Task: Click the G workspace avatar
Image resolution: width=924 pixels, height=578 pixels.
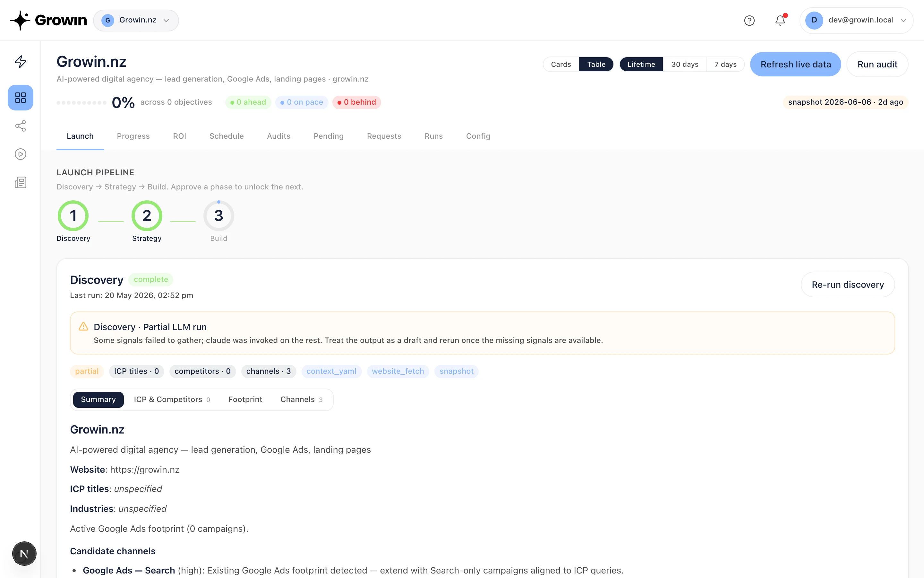Action: click(x=108, y=20)
